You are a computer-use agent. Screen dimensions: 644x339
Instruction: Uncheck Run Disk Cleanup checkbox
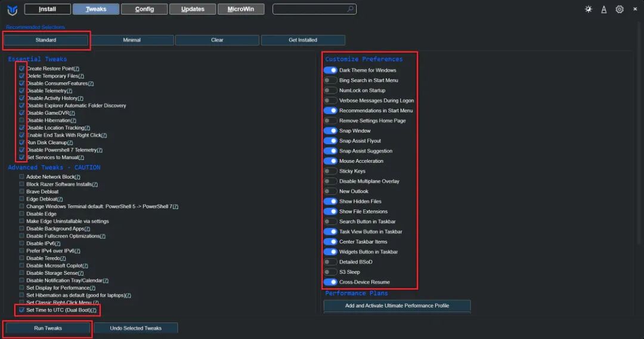pyautogui.click(x=21, y=142)
